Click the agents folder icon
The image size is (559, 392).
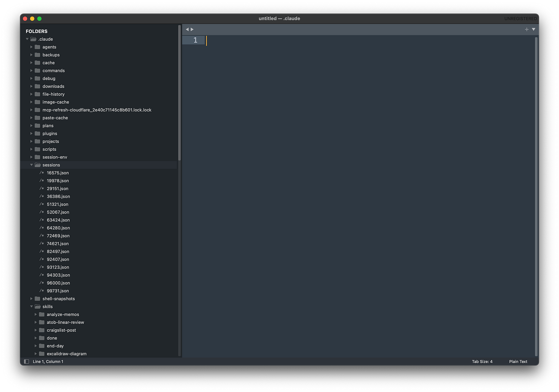point(38,47)
